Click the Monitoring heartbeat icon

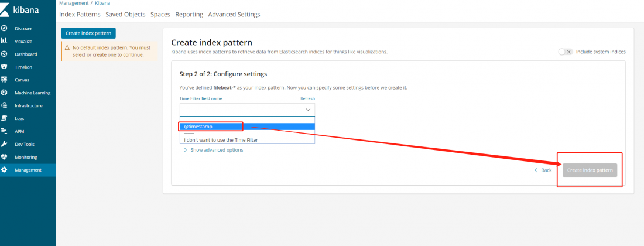tap(4, 157)
